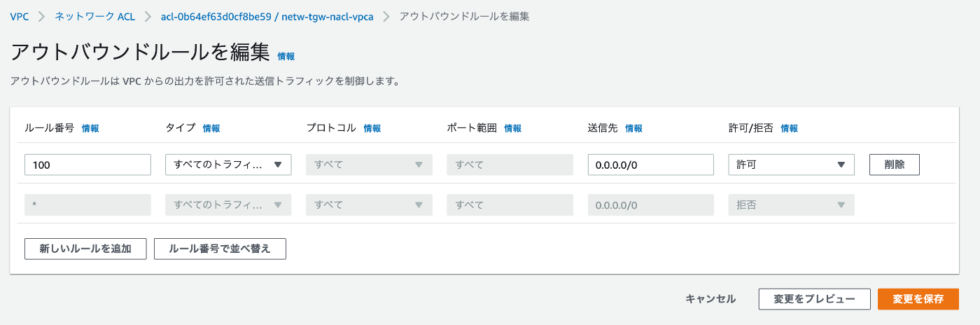Expand the タイプ dropdown for rule 100
Viewport: 980px width, 325px height.
point(228,165)
